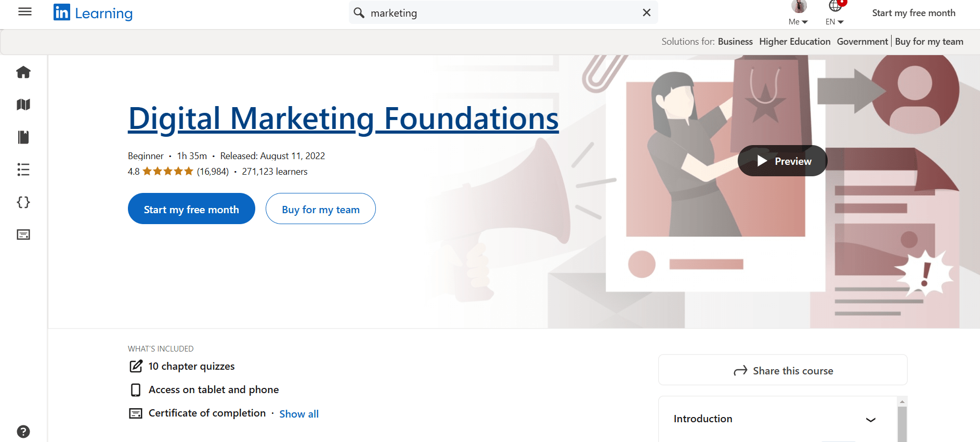This screenshot has width=980, height=442.
Task: Select the Learning Paths map icon
Action: click(23, 105)
